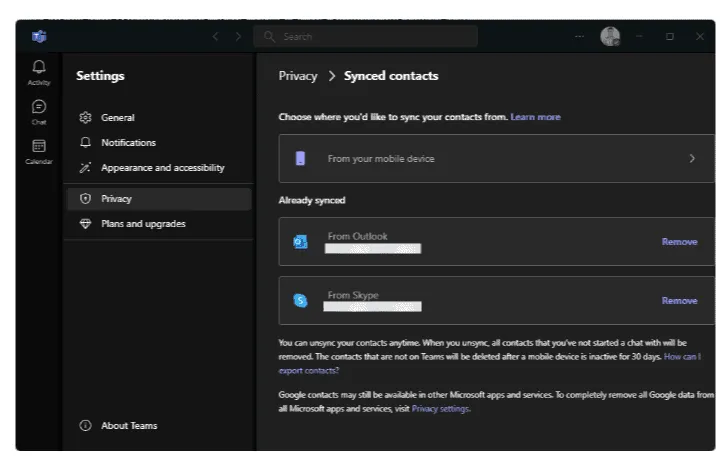Open the Privacy settings hyperlink

[x=440, y=409]
